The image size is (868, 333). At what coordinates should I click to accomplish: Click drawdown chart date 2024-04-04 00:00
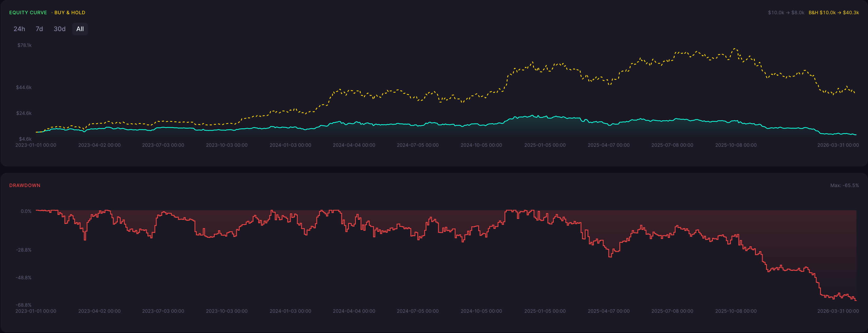[354, 311]
